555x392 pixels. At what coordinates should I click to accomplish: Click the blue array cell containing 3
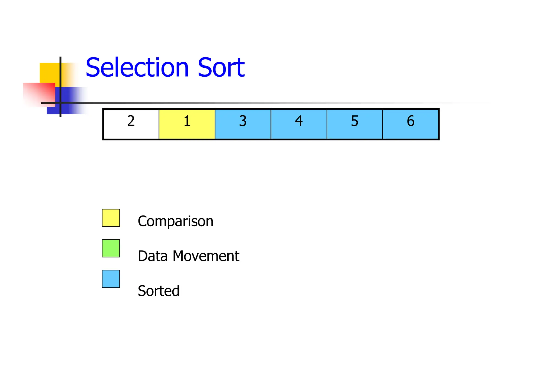click(243, 124)
